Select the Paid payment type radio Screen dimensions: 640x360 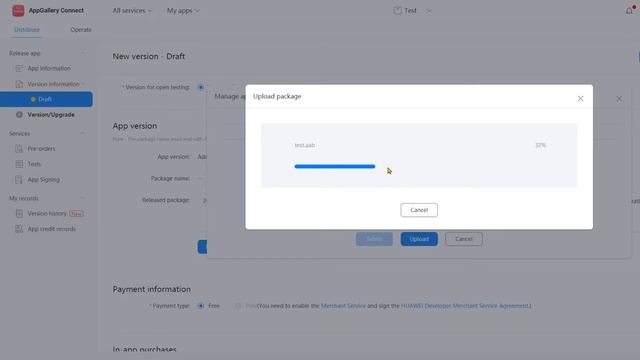(x=238, y=306)
